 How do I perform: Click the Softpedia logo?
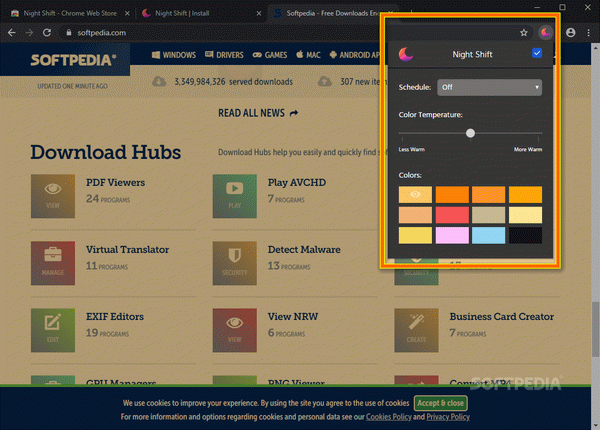point(73,60)
